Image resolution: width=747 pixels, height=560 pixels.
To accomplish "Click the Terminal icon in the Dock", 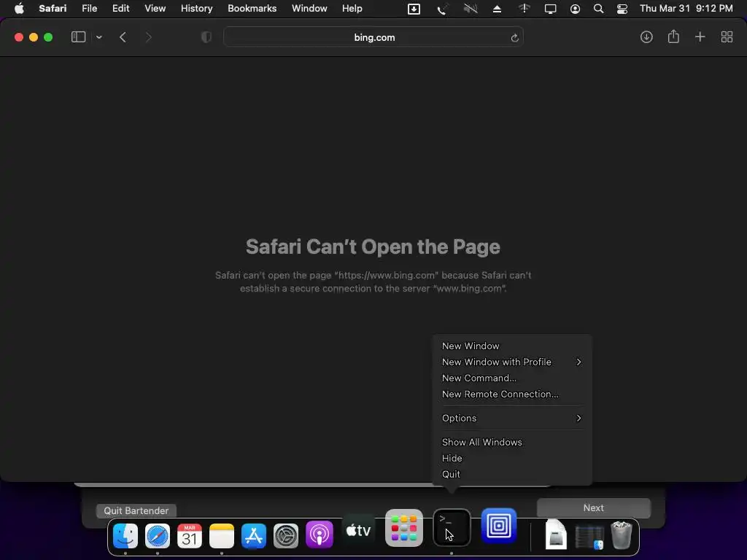I will tap(452, 528).
